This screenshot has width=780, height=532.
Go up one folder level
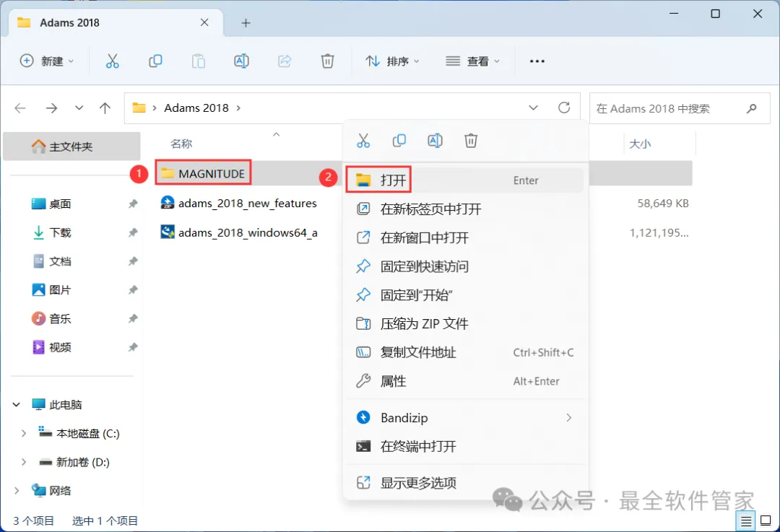(x=105, y=108)
